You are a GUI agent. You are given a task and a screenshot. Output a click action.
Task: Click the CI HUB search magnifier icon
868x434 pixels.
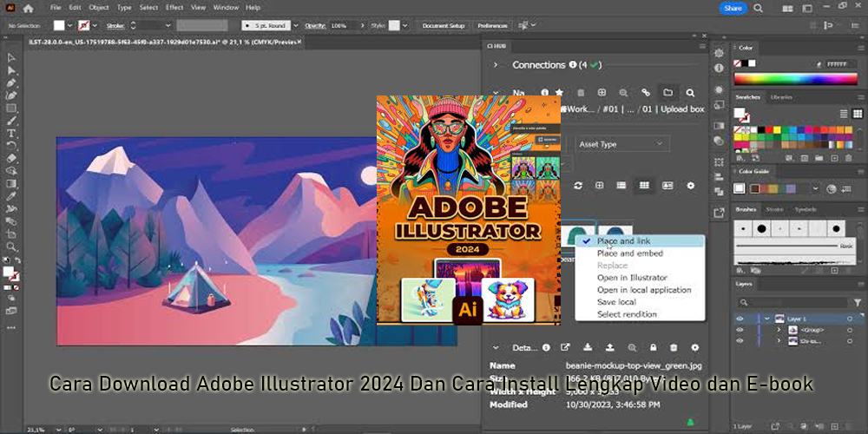690,93
